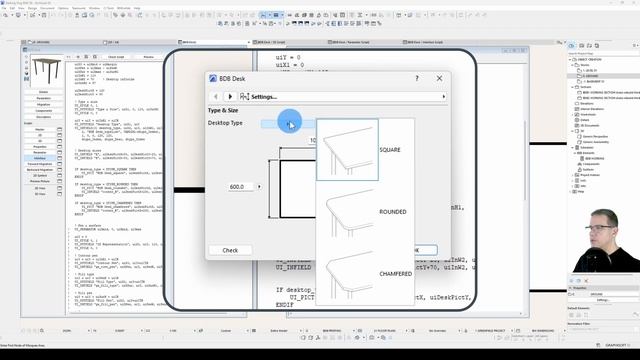Open the File menu
Viewport: 640px width, 360px height.
pos(4,8)
